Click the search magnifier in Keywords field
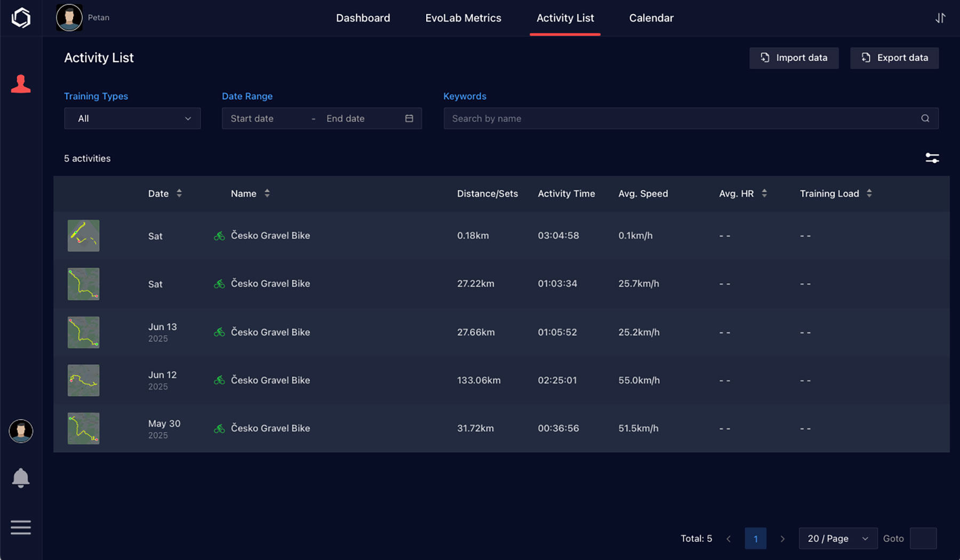This screenshot has height=560, width=960. [925, 118]
